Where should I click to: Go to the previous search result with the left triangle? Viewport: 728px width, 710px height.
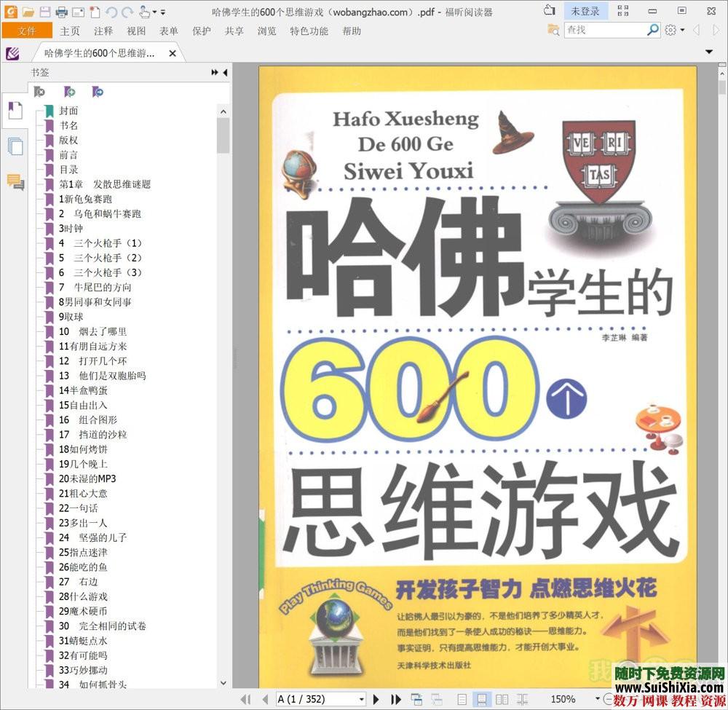(x=697, y=30)
